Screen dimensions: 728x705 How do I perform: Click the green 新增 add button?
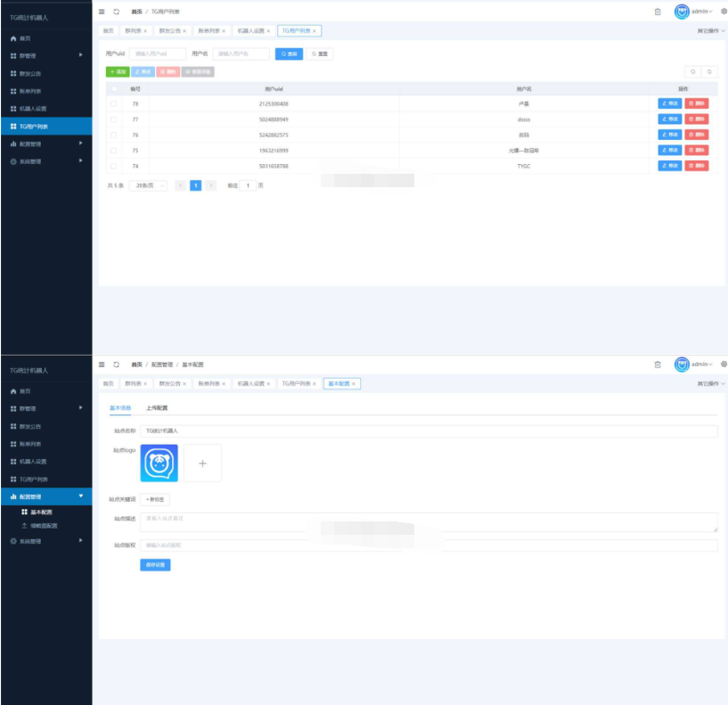tap(118, 71)
